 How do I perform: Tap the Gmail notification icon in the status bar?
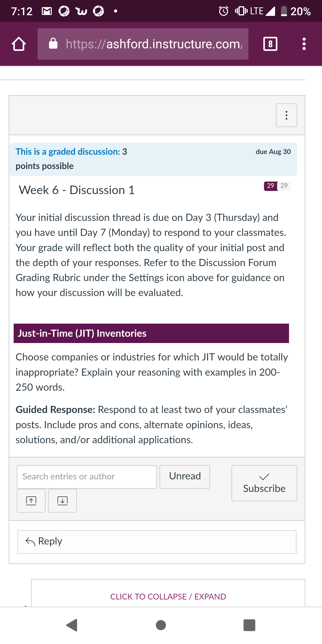click(47, 11)
